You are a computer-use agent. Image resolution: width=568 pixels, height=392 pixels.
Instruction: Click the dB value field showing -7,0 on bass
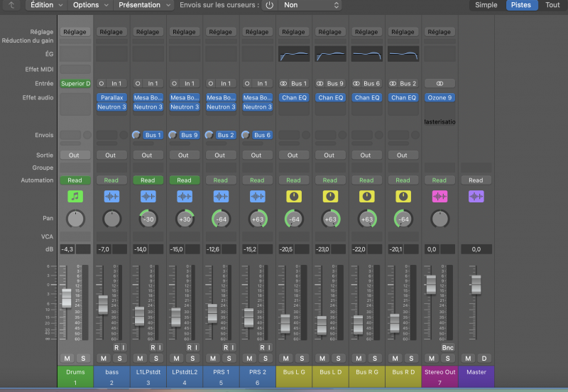click(x=104, y=249)
